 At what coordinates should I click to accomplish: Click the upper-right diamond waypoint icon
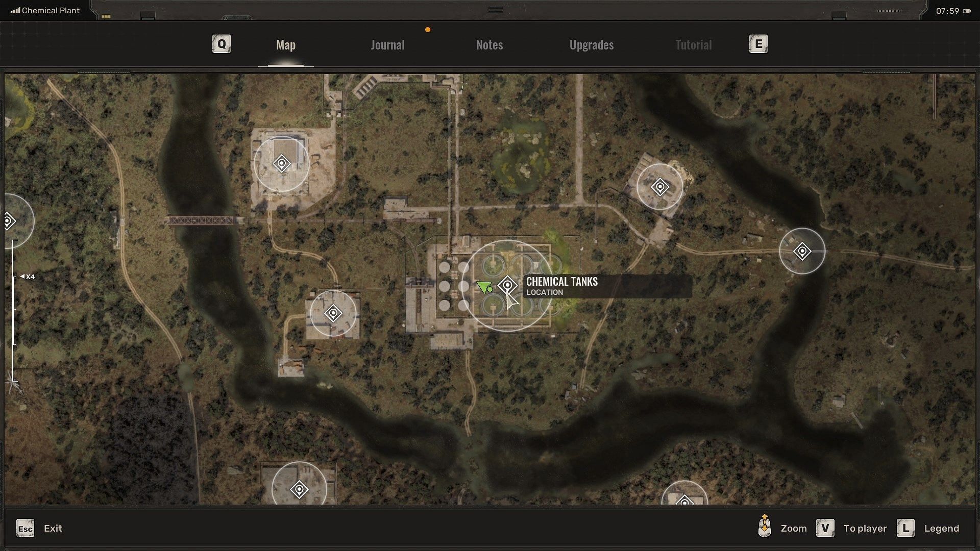(x=802, y=251)
